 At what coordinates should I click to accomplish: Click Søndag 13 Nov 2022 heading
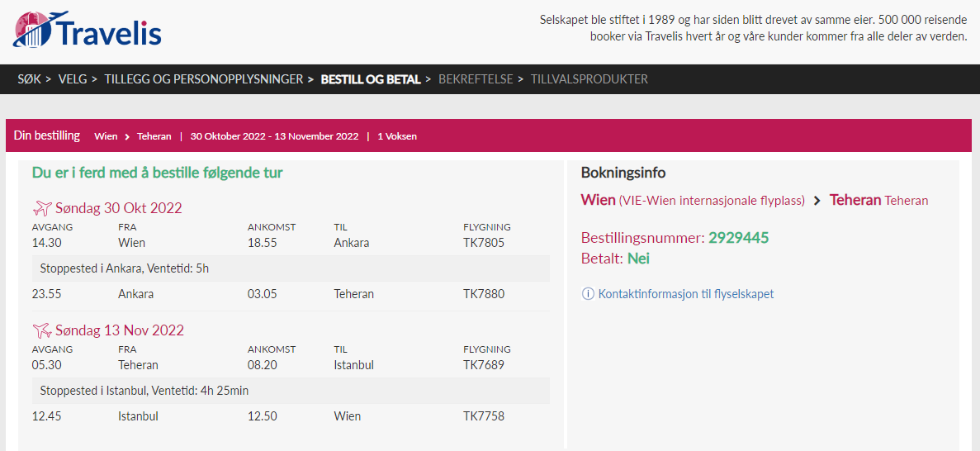pyautogui.click(x=120, y=330)
